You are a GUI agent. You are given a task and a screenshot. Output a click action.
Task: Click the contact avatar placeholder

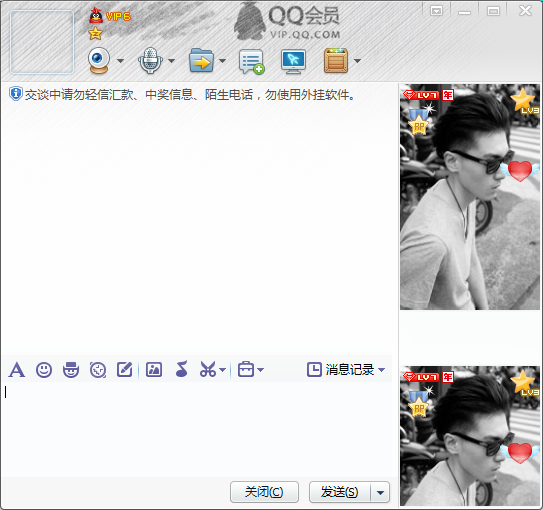[x=42, y=42]
